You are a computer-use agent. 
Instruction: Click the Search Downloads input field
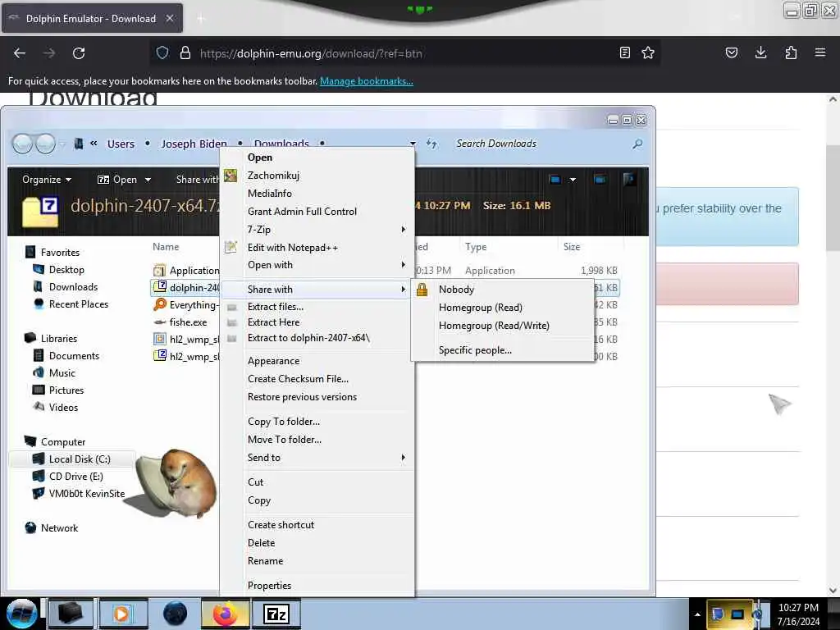pos(541,144)
